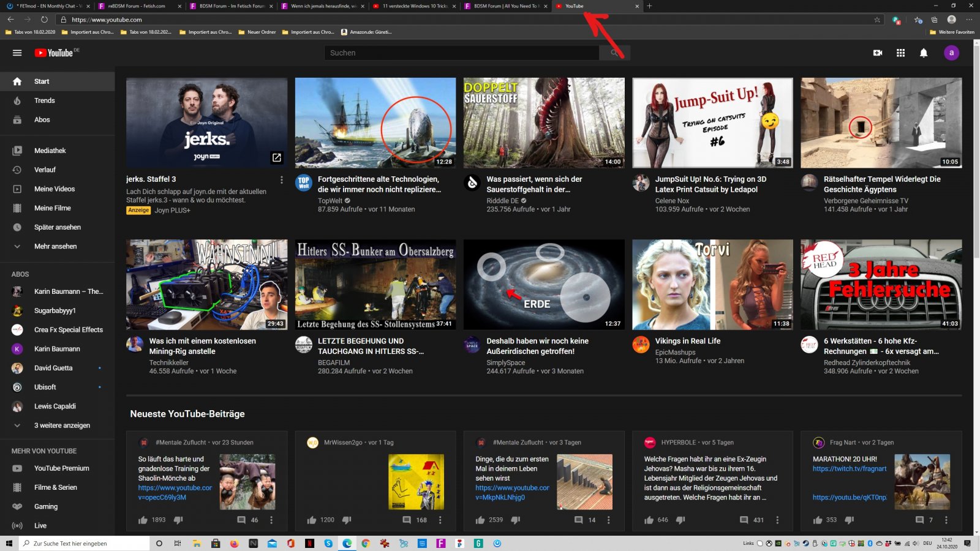This screenshot has height=551, width=980.
Task: Open David Guetta subscription channel
Action: point(53,368)
